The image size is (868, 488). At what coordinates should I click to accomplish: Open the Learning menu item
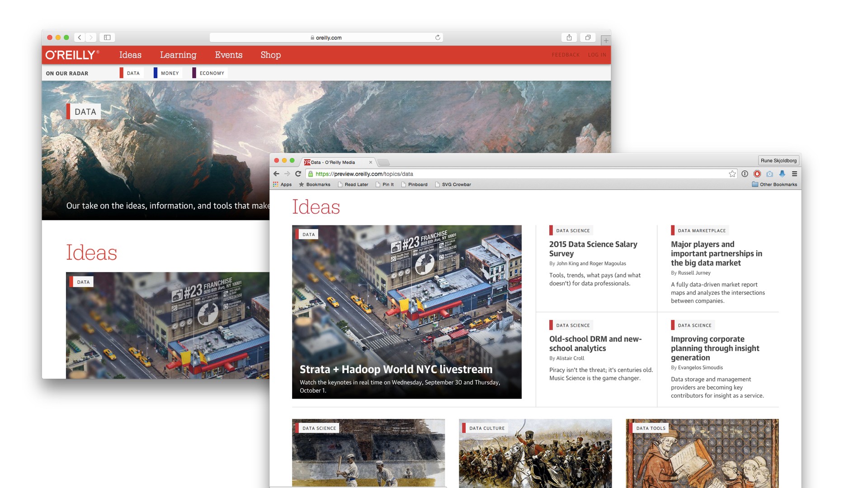pyautogui.click(x=178, y=55)
